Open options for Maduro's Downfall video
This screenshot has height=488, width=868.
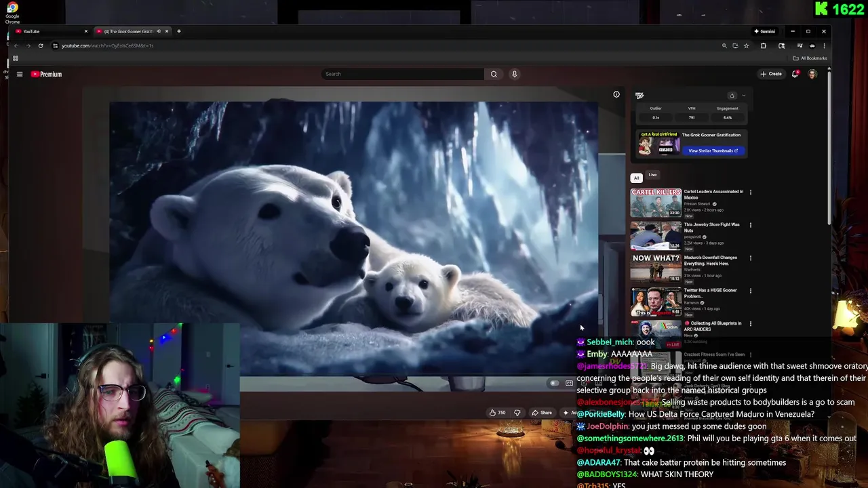[x=750, y=258]
